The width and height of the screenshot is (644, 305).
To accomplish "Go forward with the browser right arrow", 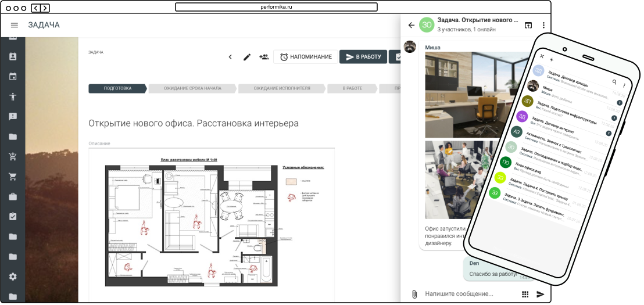I will 45,8.
